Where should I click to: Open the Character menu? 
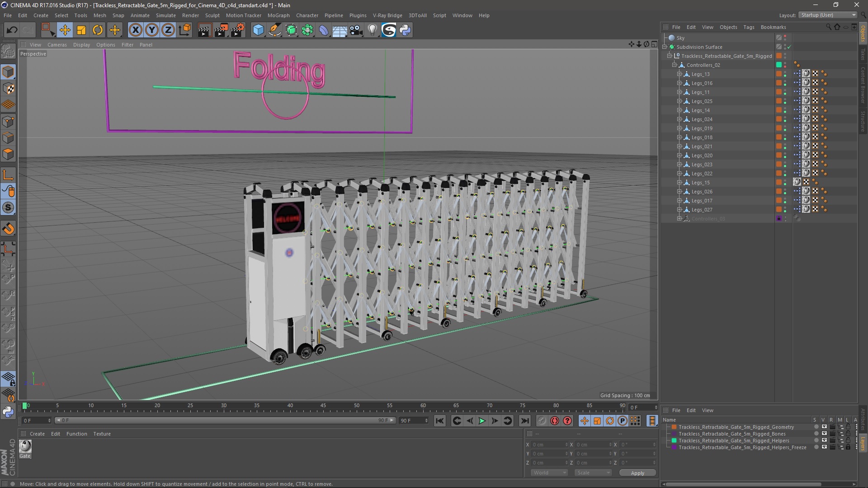coord(307,15)
